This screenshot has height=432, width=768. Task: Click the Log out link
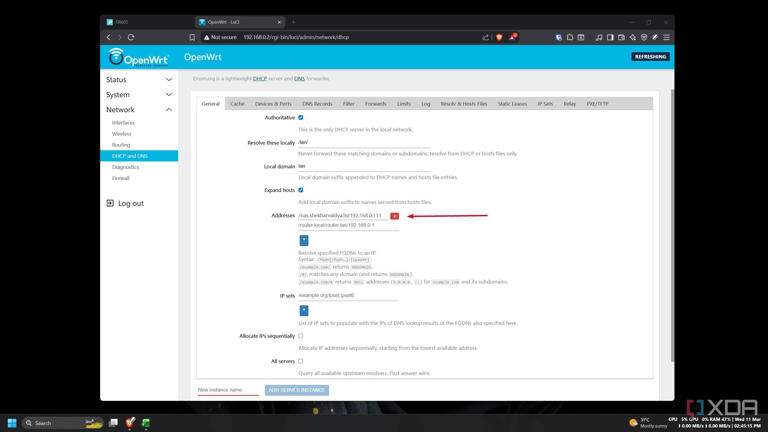131,203
